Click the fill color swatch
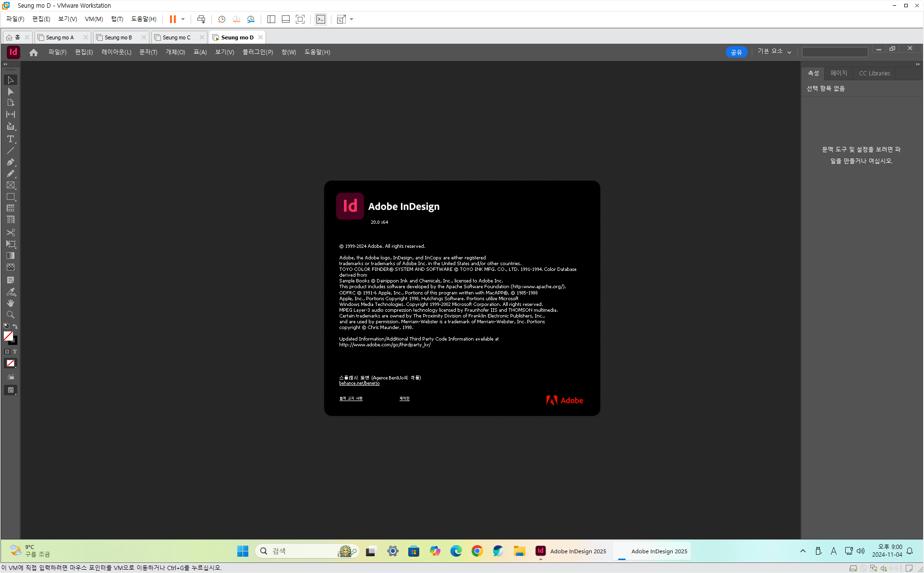This screenshot has width=924, height=573. [8, 336]
